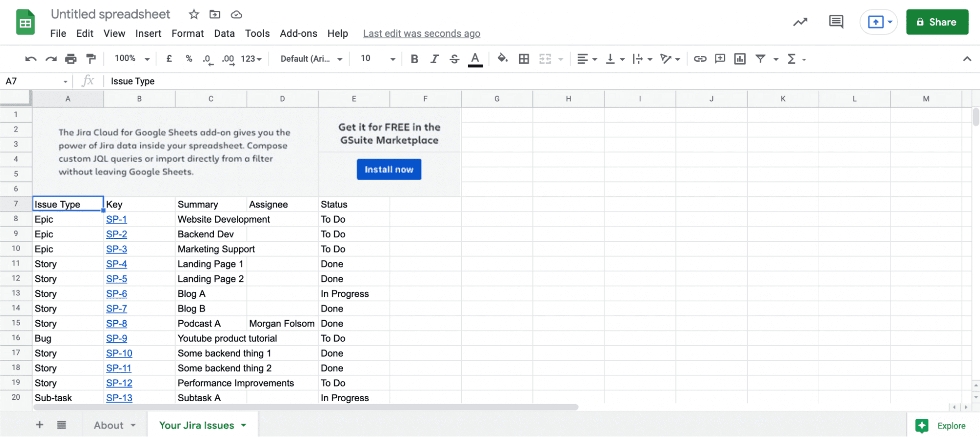Expand the merge cells options arrow
The width and height of the screenshot is (980, 437).
coord(561,59)
